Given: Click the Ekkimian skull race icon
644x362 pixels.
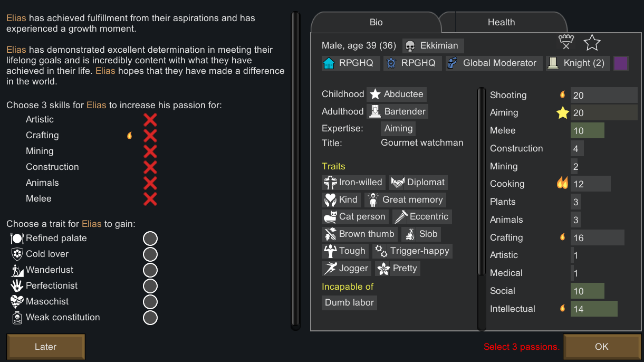Looking at the screenshot, I should pyautogui.click(x=410, y=46).
